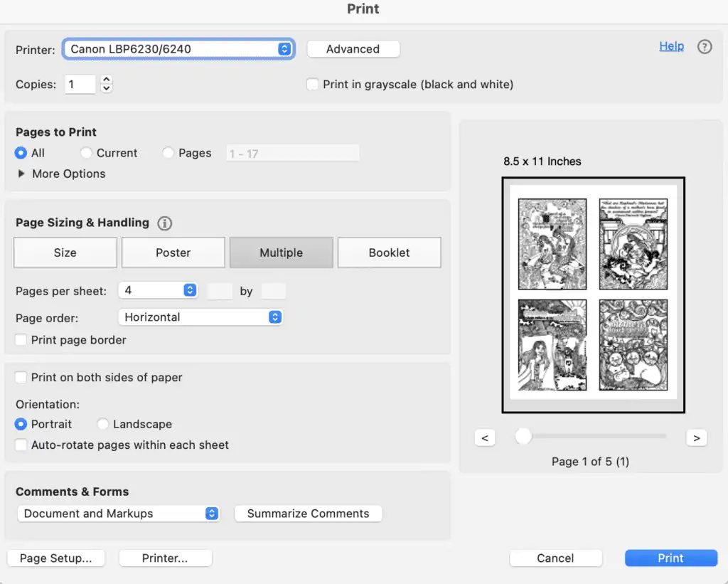728x584 pixels.
Task: Click the help question mark icon
Action: (x=705, y=46)
